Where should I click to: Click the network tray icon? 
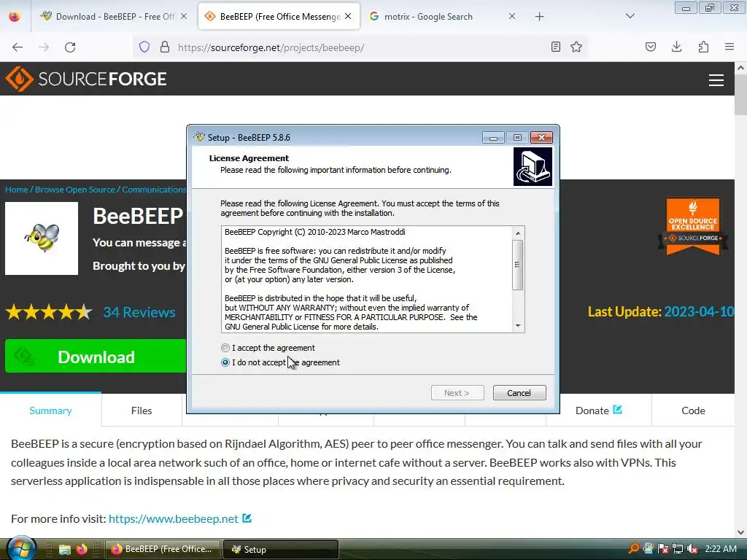pyautogui.click(x=678, y=548)
